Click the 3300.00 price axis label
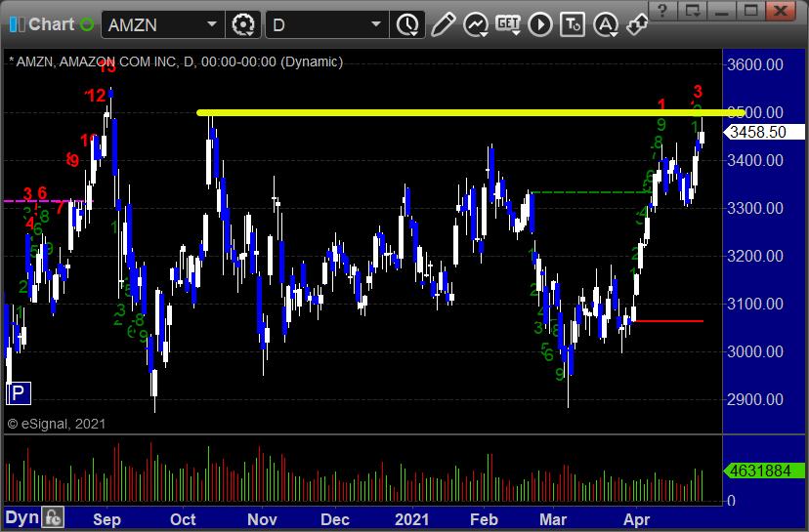The height and width of the screenshot is (532, 809). (755, 208)
